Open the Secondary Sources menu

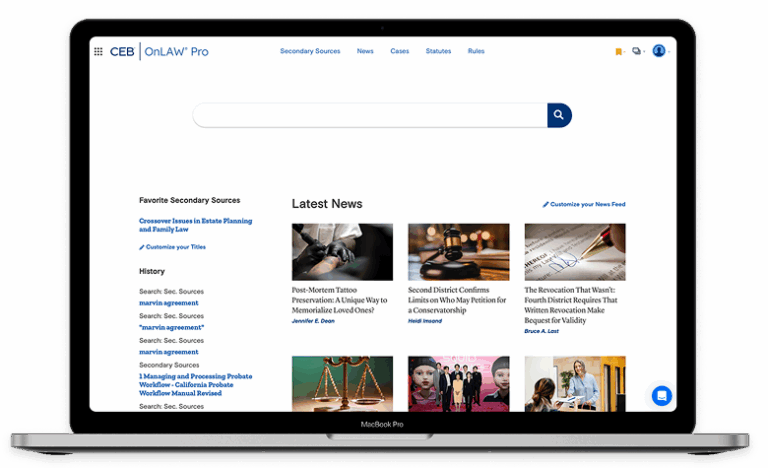pyautogui.click(x=310, y=51)
